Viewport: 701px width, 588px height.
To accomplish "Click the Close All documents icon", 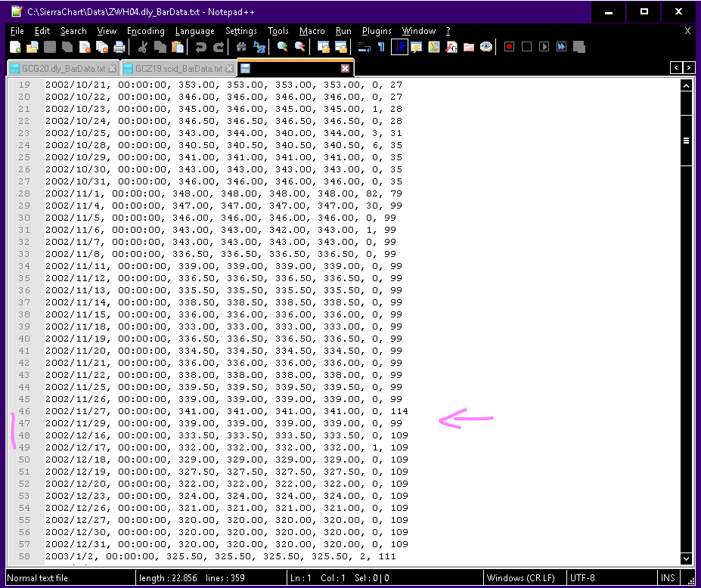I will [102, 47].
